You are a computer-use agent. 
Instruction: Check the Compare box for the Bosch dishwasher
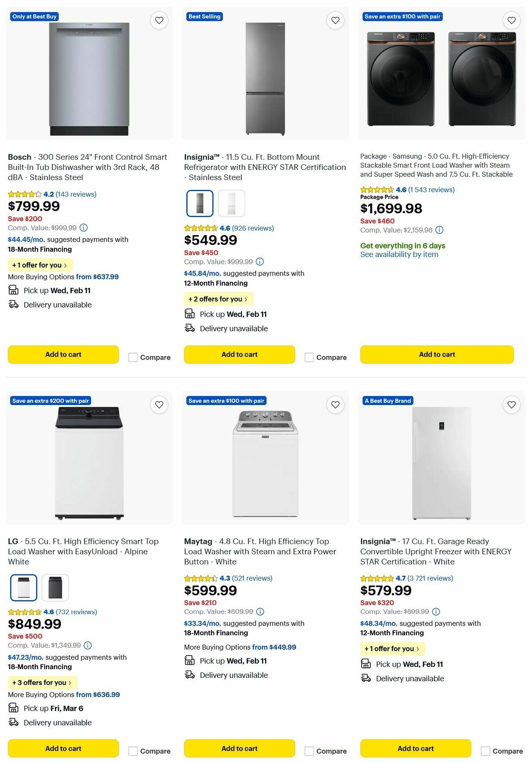pyautogui.click(x=133, y=357)
